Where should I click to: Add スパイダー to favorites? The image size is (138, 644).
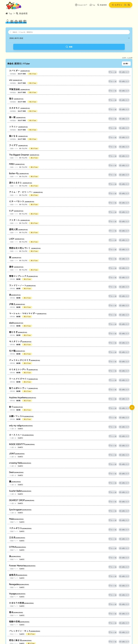124,72
